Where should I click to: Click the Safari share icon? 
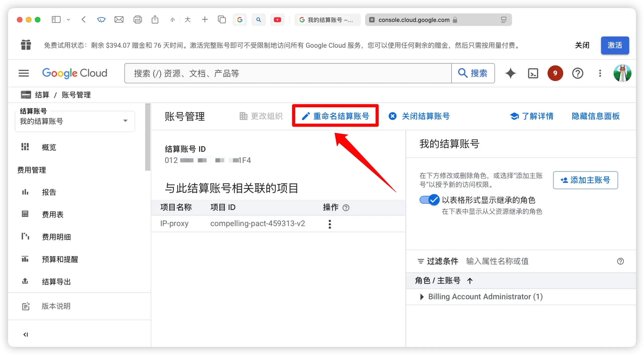[x=155, y=20]
